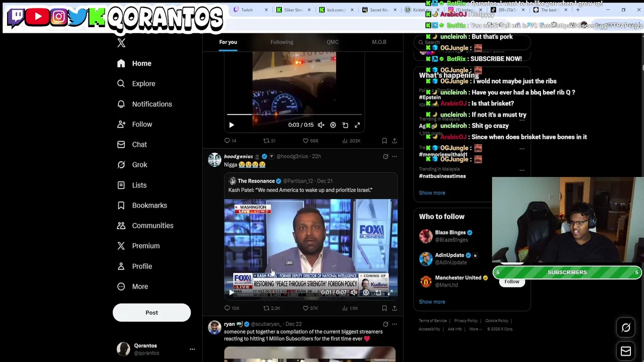Switch to the M.O.B tab
The image size is (644, 362).
379,42
